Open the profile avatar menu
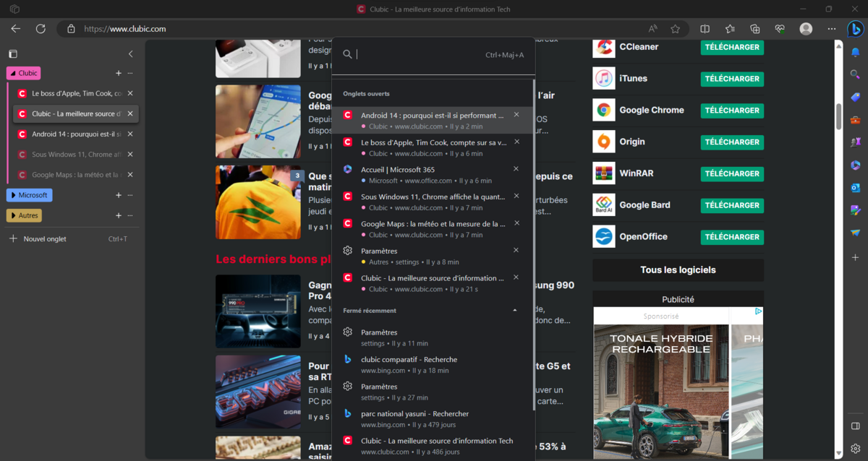This screenshot has height=461, width=868. click(806, 29)
